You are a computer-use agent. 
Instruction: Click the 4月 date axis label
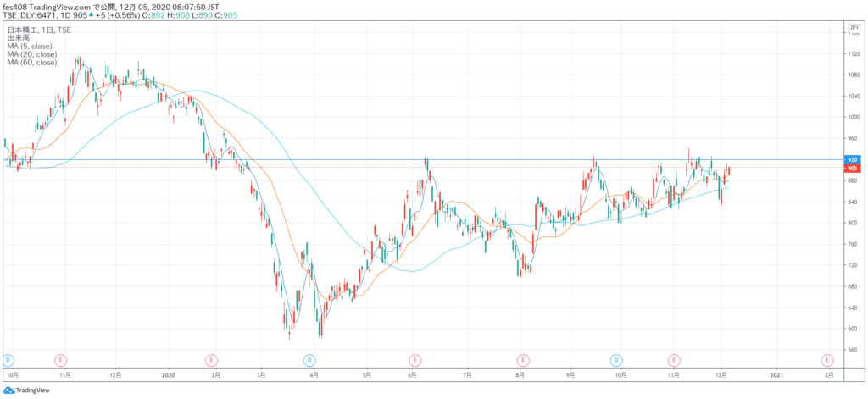coord(314,375)
